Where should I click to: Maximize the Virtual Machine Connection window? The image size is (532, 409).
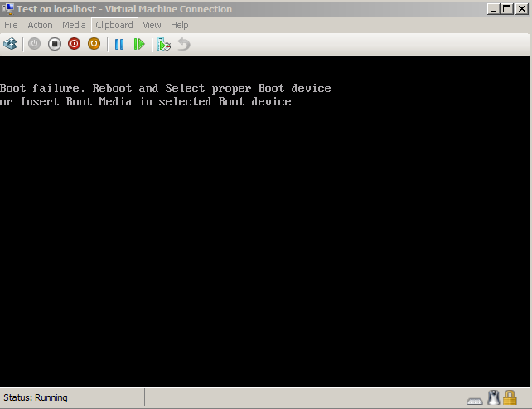point(507,9)
